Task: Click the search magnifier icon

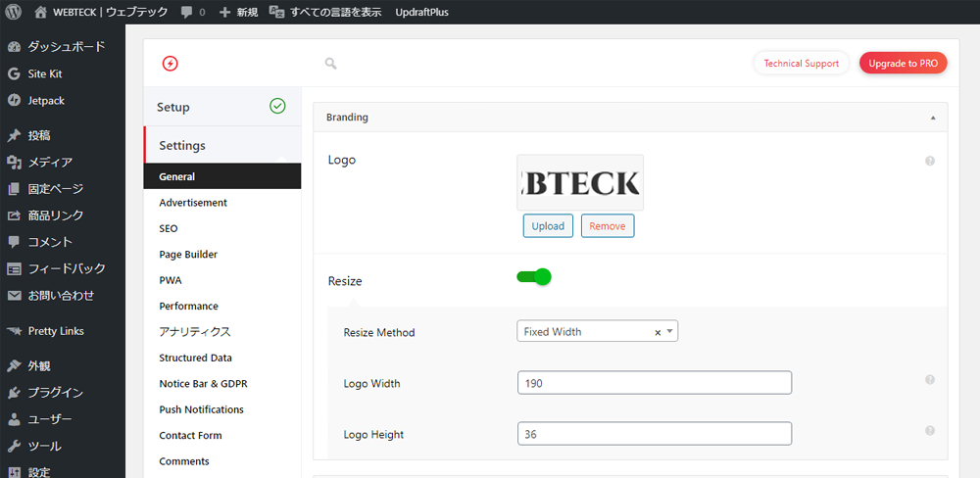Action: click(330, 63)
